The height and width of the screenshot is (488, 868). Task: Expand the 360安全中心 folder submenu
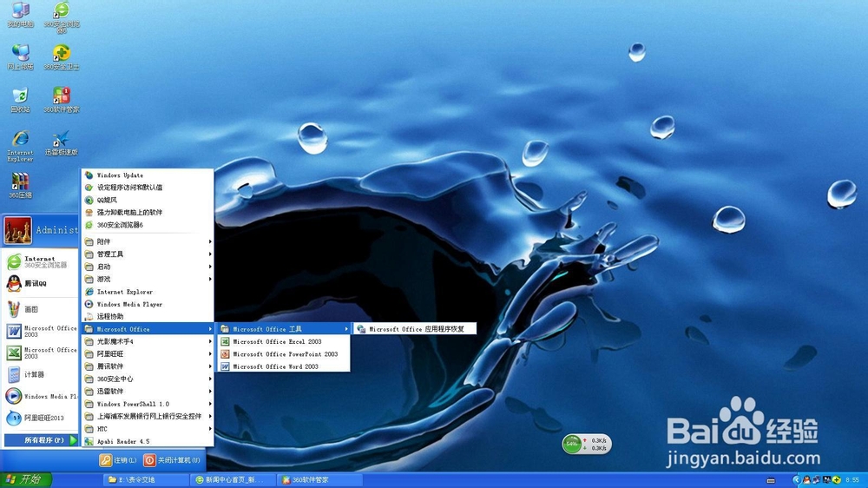click(x=148, y=379)
